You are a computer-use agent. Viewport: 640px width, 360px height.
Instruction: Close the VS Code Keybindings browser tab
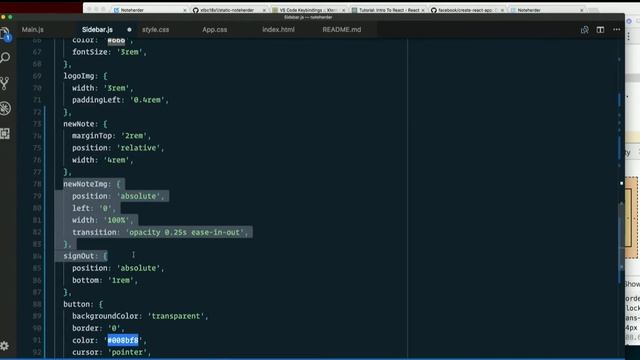pos(344,10)
